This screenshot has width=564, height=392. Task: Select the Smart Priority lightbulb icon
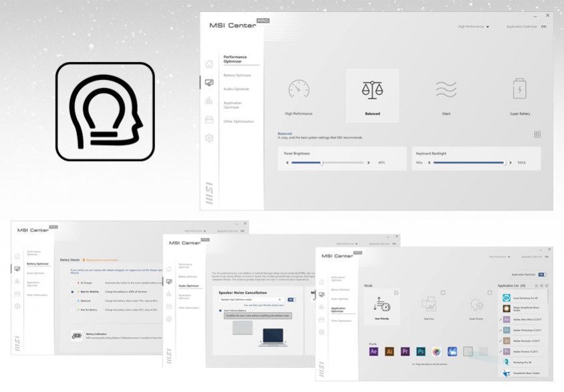(x=476, y=305)
